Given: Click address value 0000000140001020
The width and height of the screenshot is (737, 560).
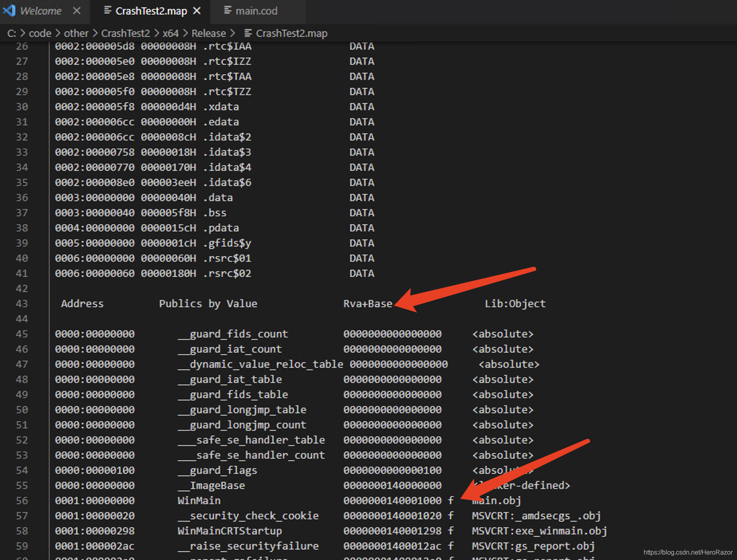Looking at the screenshot, I should coord(392,516).
